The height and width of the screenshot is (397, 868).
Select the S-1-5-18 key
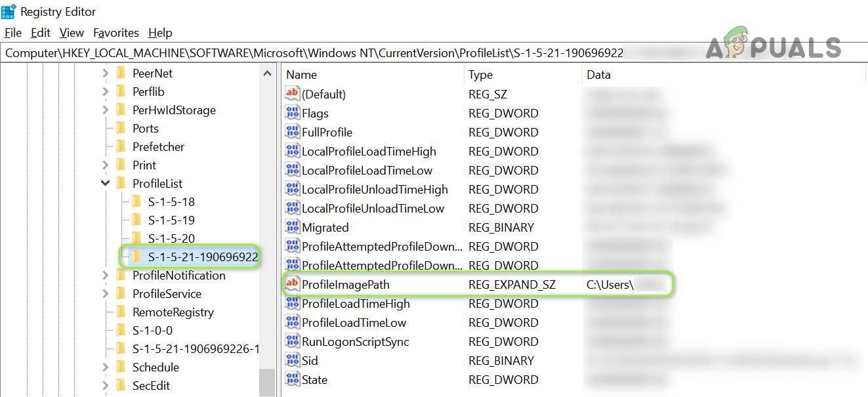171,202
